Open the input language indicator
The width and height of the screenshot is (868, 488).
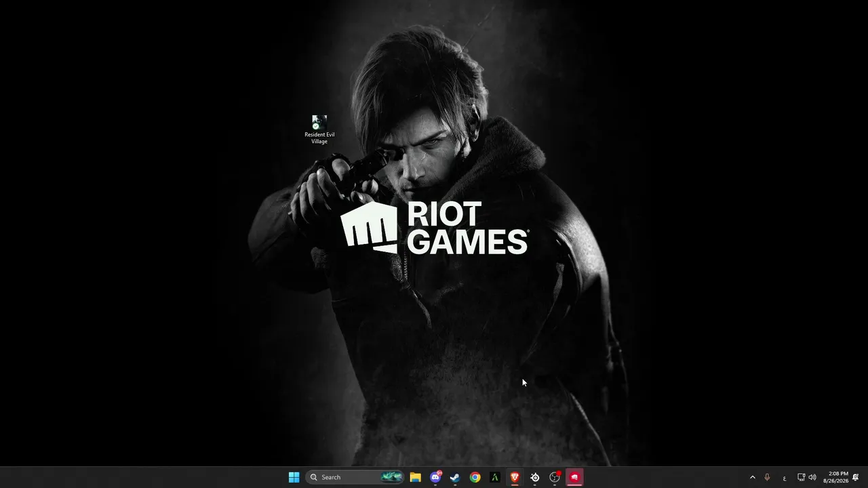785,478
